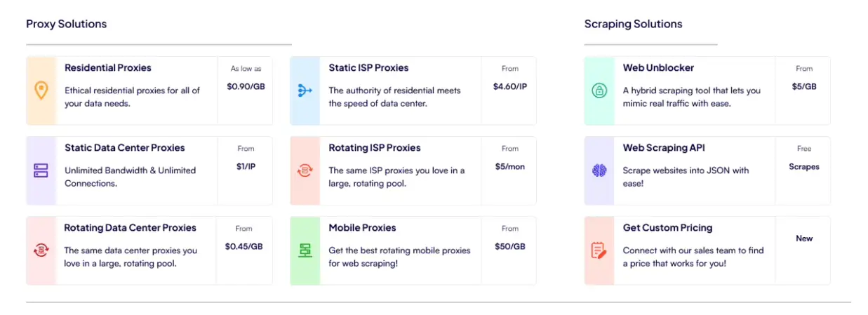This screenshot has height=315, width=868.
Task: Go to Web Unblocker page
Action: click(658, 68)
